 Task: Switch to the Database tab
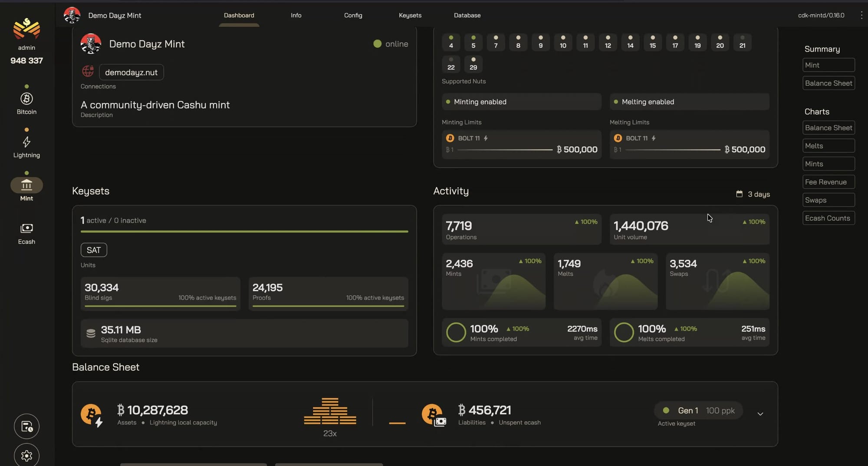click(467, 15)
